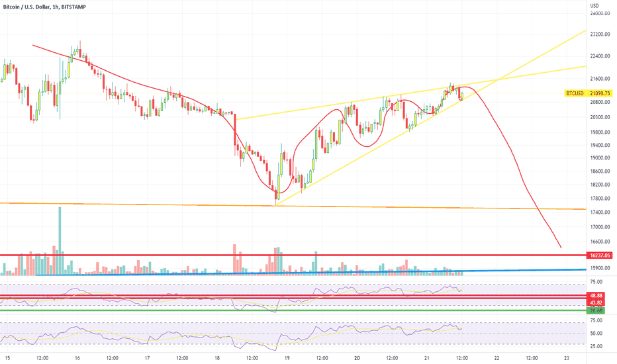Click the Bitcoin / U.S. Dollar chart title
The height and width of the screenshot is (364, 617).
click(44, 7)
